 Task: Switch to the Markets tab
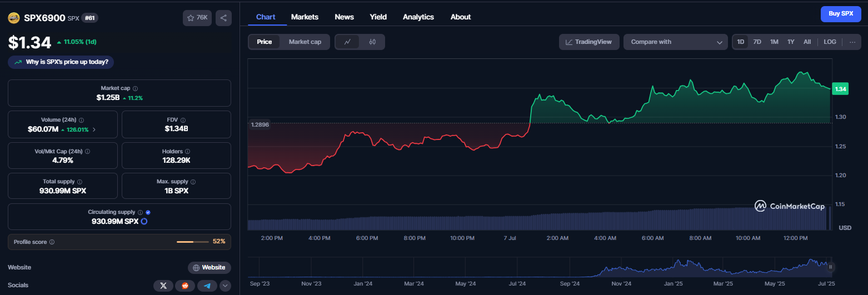305,17
